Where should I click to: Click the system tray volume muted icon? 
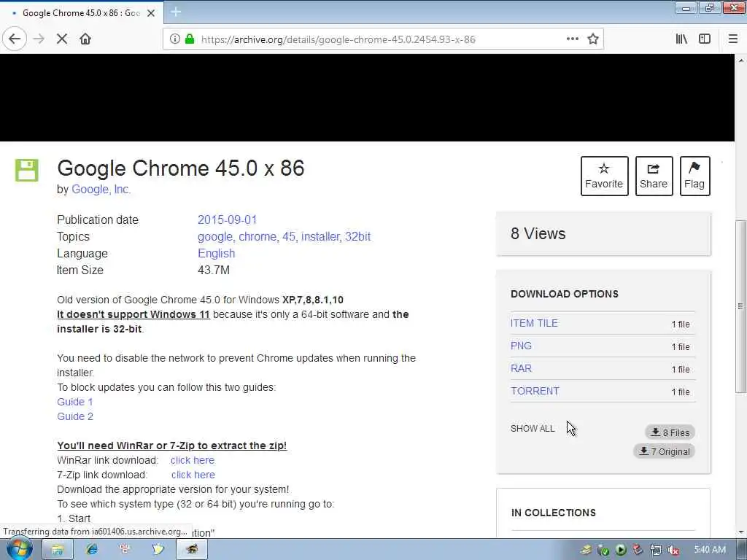pos(673,550)
